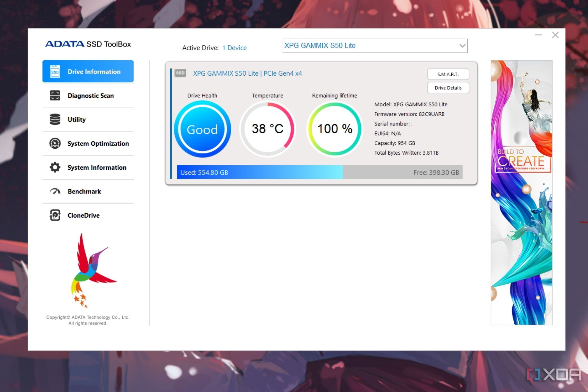
Task: Expand the active drive dropdown arrow
Action: [462, 46]
